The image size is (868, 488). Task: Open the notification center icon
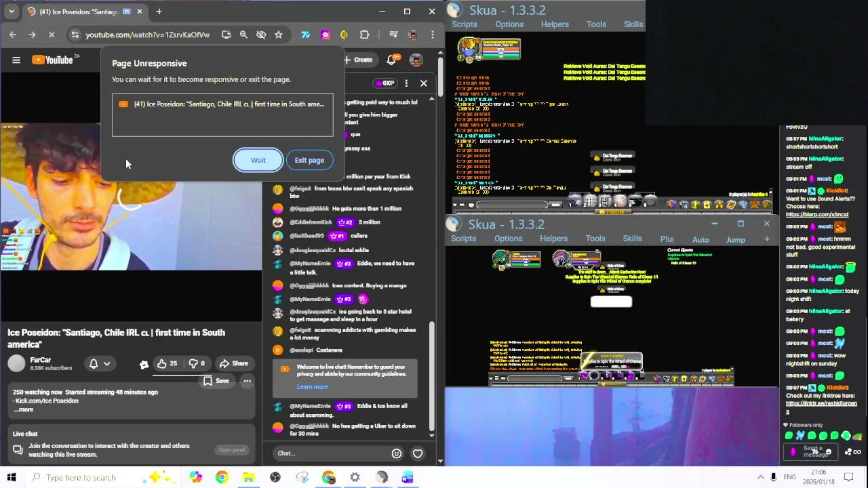click(848, 477)
